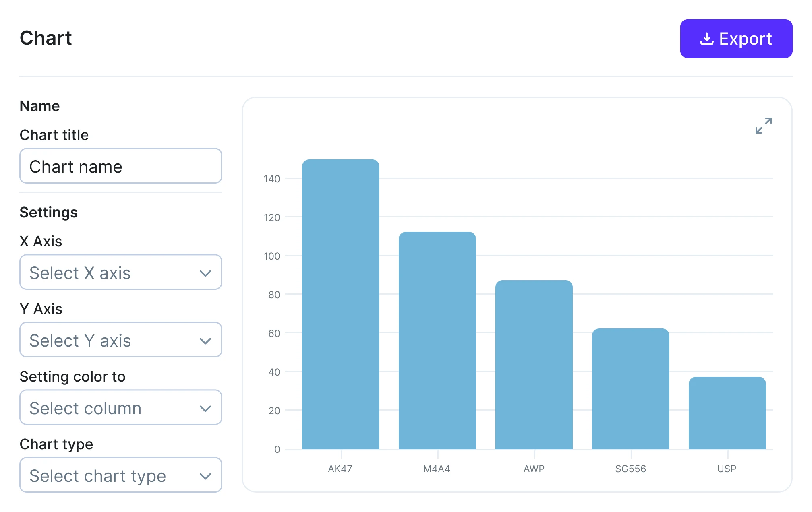Click the download icon inside Export button
Image resolution: width=812 pixels, height=512 pixels.
[x=707, y=38]
